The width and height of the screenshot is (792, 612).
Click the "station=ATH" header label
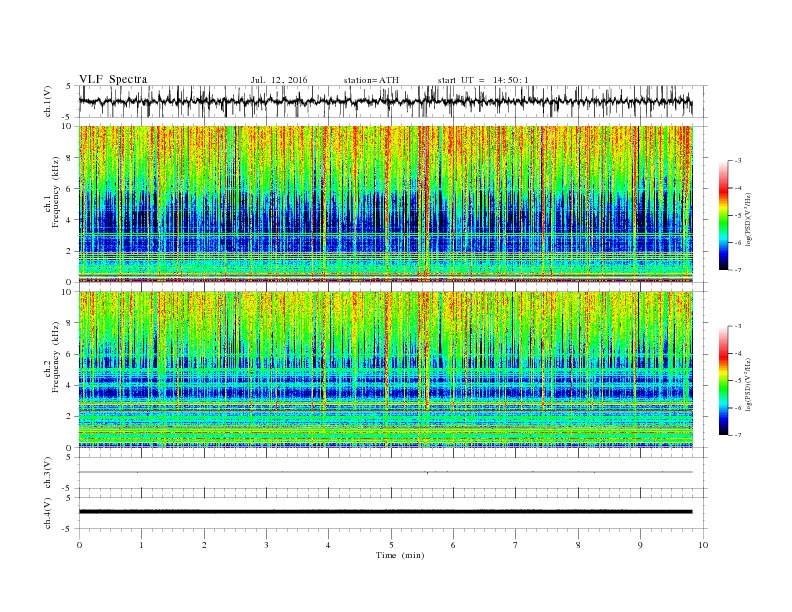point(371,80)
